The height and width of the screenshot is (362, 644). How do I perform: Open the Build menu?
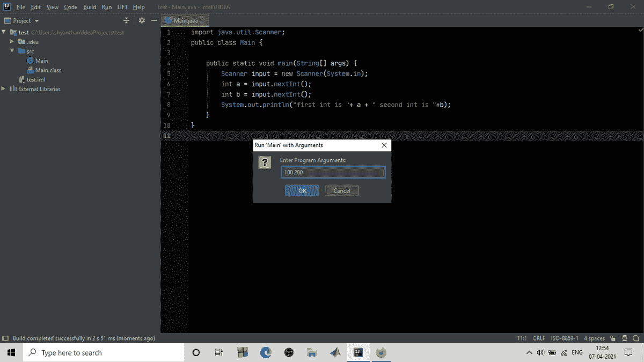click(x=90, y=7)
